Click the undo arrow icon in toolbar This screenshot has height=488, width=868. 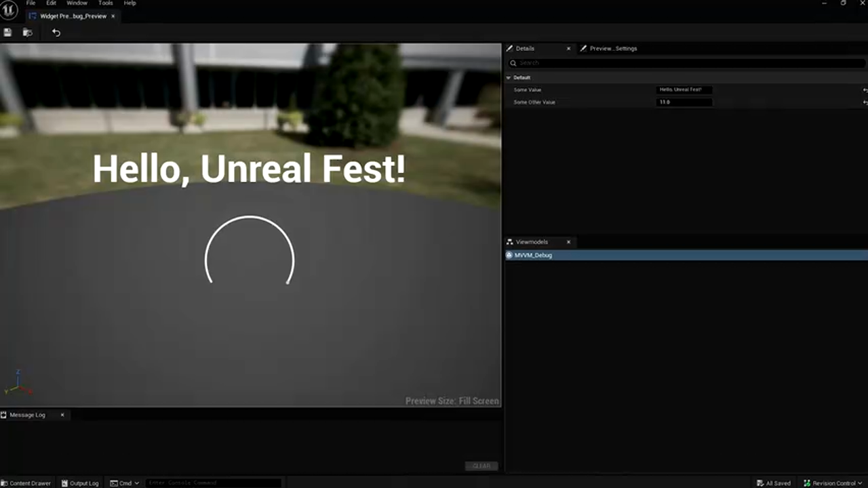pos(56,33)
